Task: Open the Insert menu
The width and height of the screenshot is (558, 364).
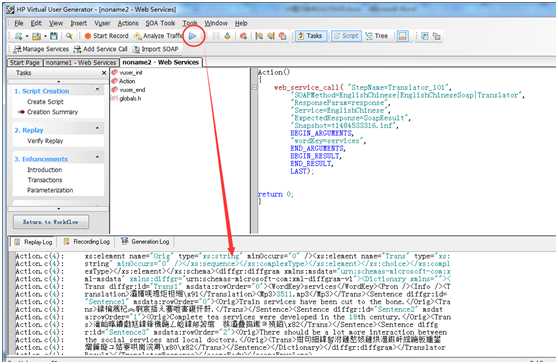Action: (78, 23)
